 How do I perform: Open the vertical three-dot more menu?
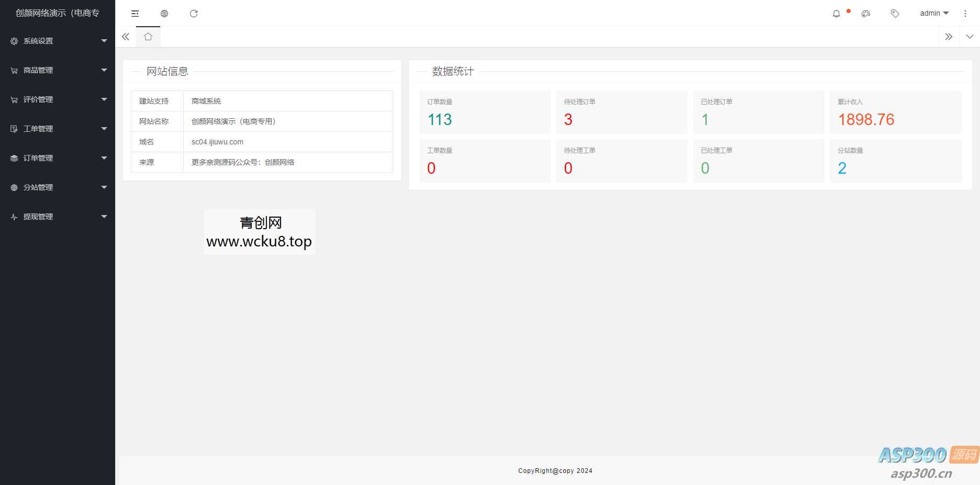click(965, 14)
